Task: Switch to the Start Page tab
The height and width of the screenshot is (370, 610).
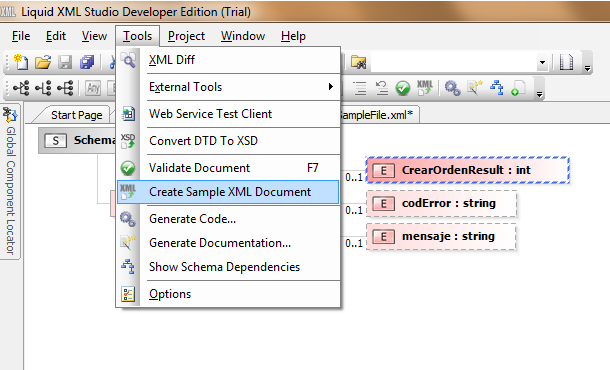Action: point(76,115)
